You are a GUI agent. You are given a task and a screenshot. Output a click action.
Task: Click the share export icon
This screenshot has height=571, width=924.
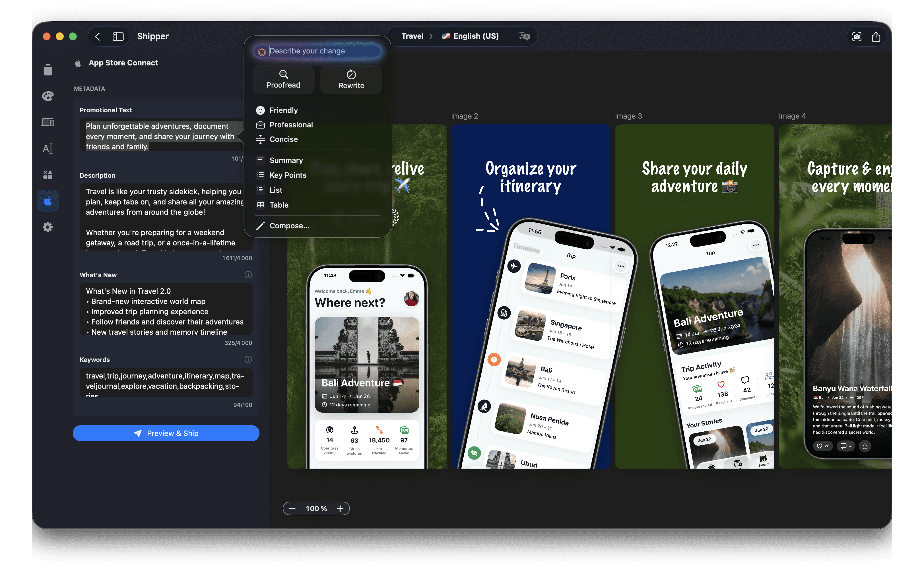876,37
